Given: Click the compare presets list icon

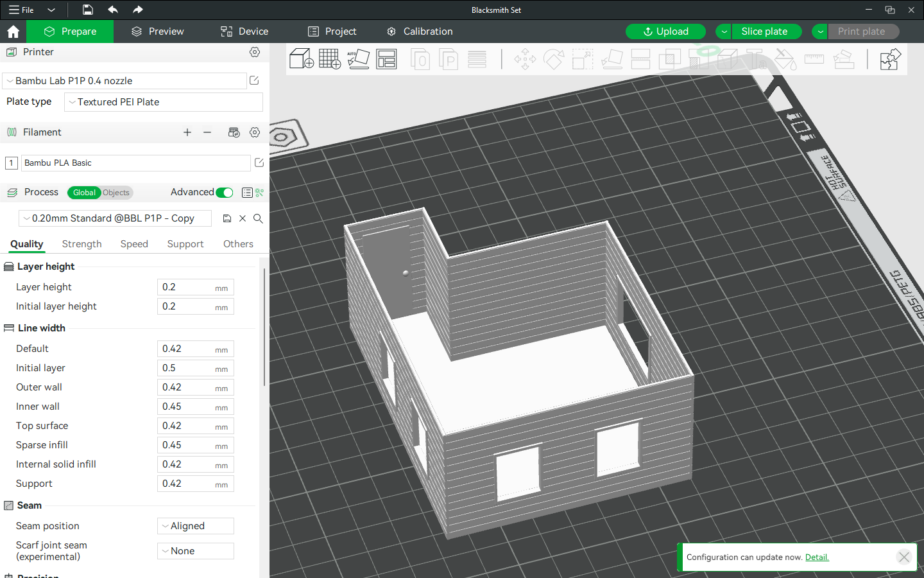Looking at the screenshot, I should [247, 193].
